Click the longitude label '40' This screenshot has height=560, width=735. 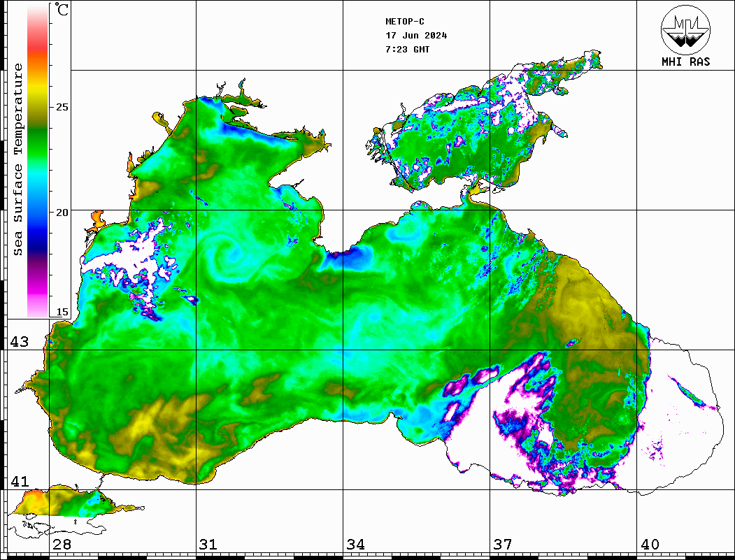click(650, 544)
